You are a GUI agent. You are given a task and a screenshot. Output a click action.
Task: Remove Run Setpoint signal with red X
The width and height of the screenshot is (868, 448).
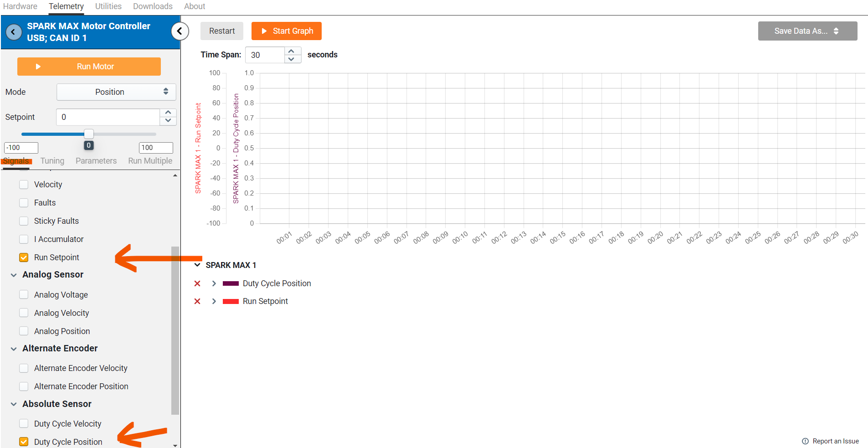tap(197, 301)
